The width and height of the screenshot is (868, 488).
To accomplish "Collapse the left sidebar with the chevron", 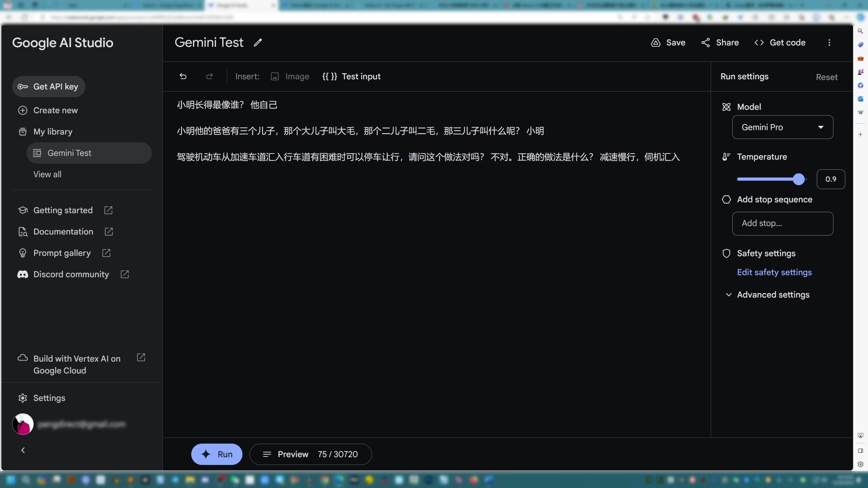I will coord(23,450).
